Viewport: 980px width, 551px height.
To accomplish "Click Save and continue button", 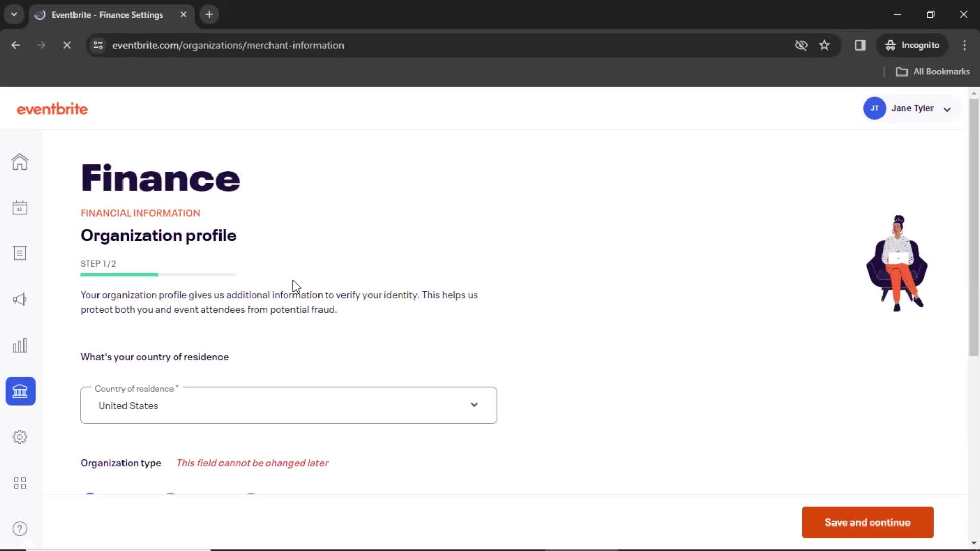I will (868, 522).
